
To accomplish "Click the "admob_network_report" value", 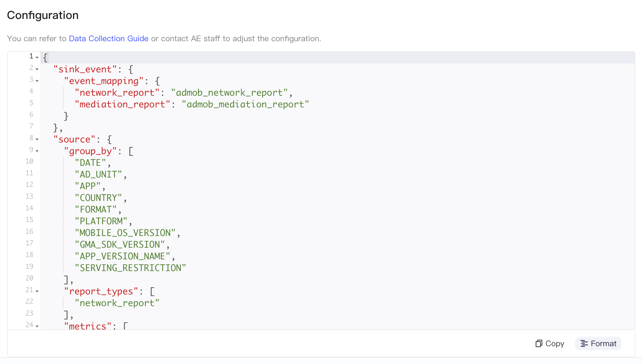I will click(229, 93).
